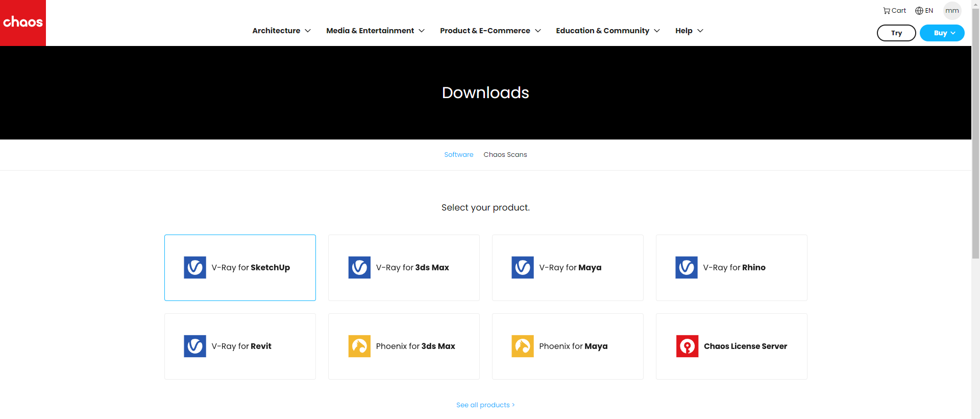The image size is (980, 419).
Task: Click the Phoenix icon beside 3ds Max
Action: (x=359, y=346)
